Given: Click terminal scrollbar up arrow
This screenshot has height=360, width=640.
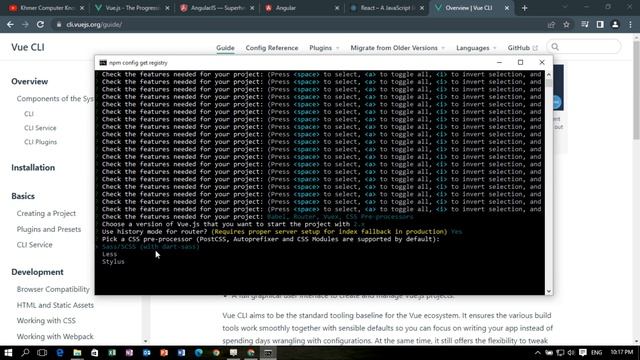Looking at the screenshot, I should pos(549,75).
